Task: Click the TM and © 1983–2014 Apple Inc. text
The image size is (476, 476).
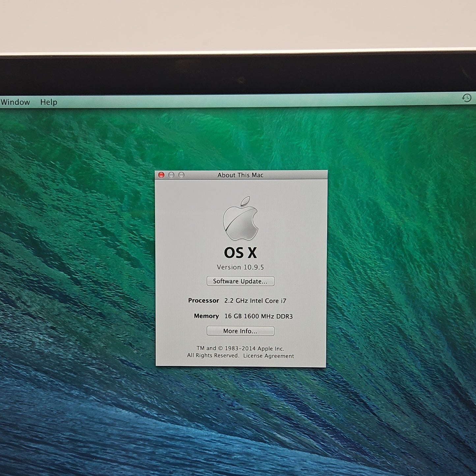Action: [240, 349]
